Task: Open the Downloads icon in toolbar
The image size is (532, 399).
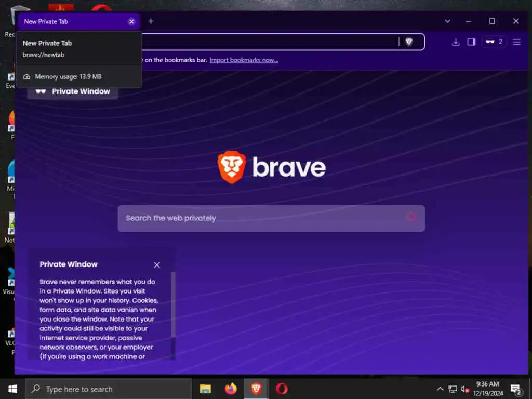Action: tap(456, 42)
